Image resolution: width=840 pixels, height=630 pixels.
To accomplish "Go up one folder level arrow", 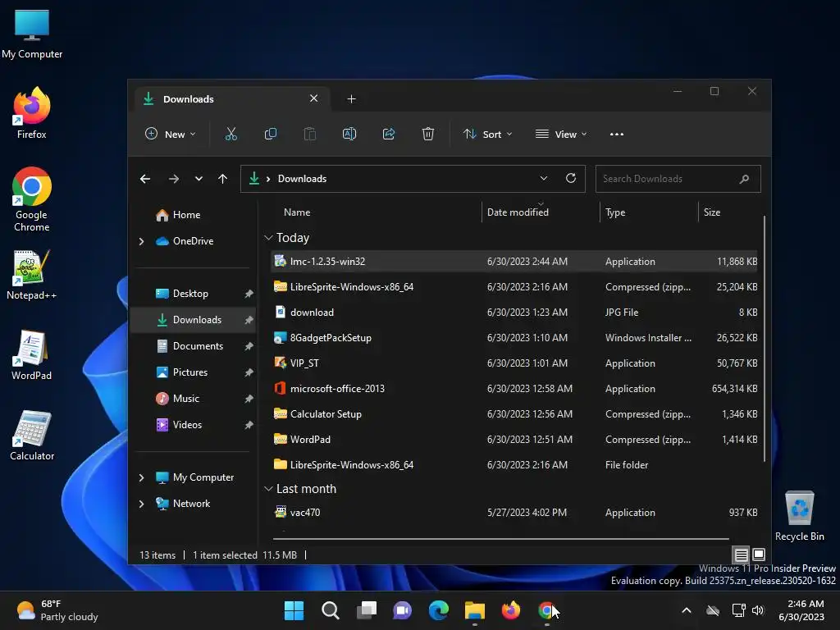I will point(223,179).
